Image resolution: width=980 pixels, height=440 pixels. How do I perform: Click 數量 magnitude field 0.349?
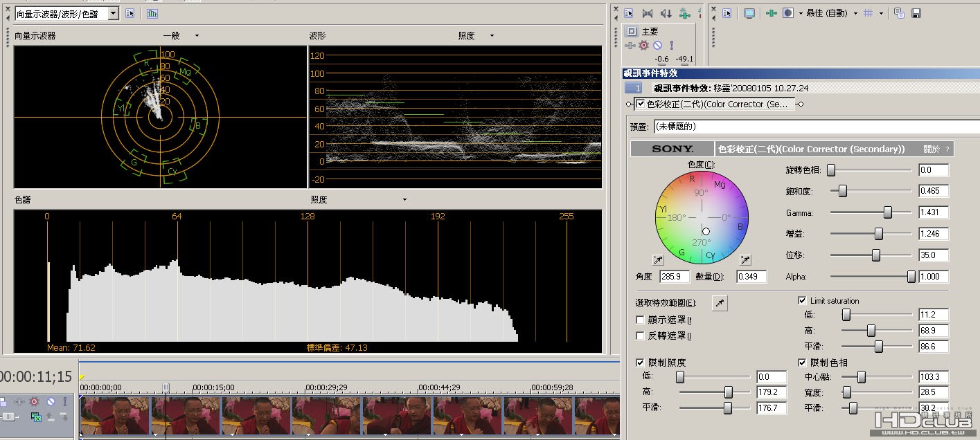tap(751, 276)
